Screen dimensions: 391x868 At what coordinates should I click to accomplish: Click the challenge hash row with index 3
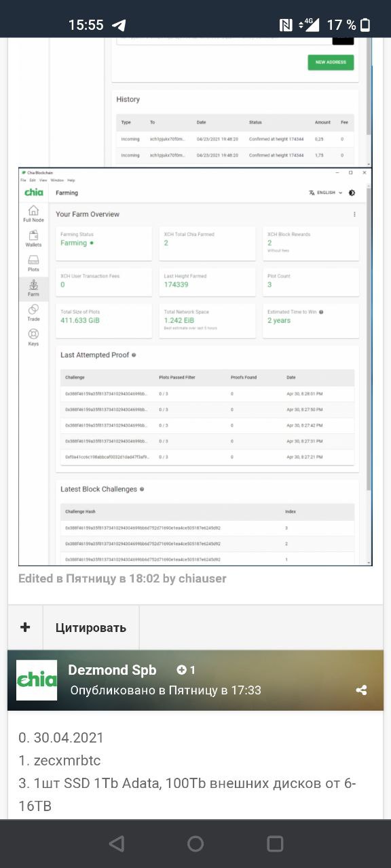pyautogui.click(x=208, y=528)
